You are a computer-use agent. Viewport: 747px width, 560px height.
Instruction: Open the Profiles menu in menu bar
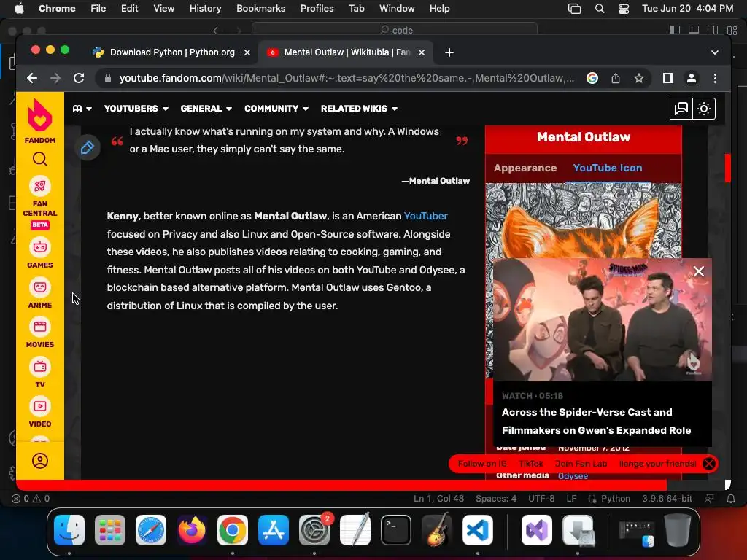tap(317, 9)
